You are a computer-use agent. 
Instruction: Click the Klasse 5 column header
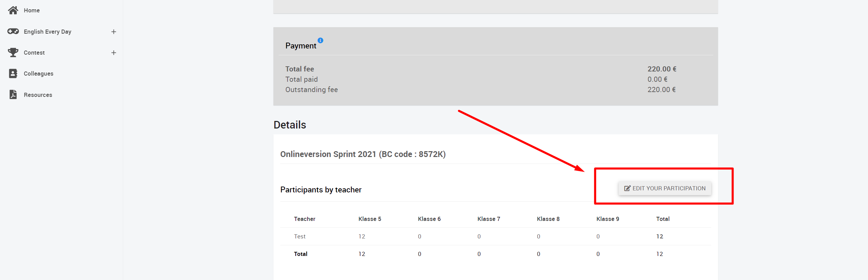click(370, 219)
